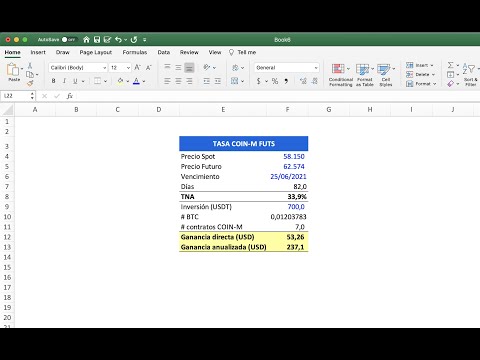Activate the Format Painter brush
Screen dimensions: 480x360
[30, 83]
